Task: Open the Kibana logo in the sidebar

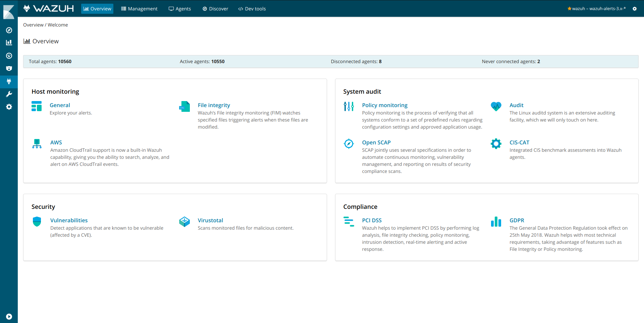Action: [9, 12]
